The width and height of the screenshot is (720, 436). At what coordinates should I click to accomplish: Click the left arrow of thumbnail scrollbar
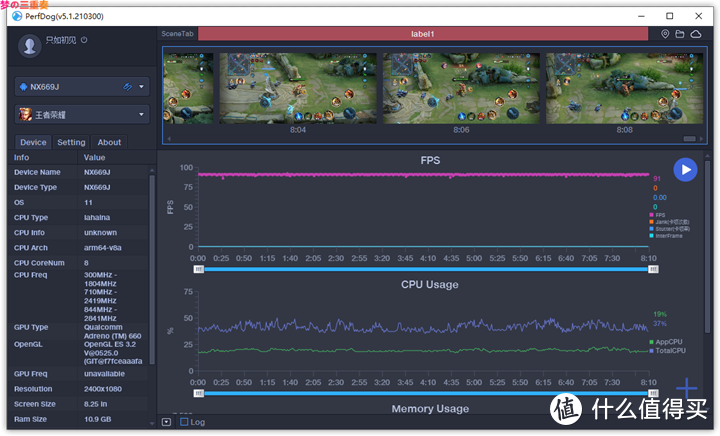coord(169,139)
